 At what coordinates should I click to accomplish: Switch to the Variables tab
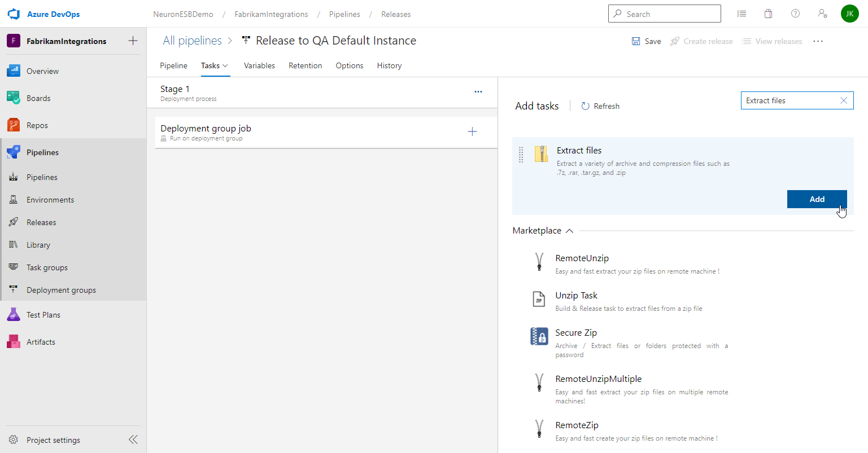point(259,65)
